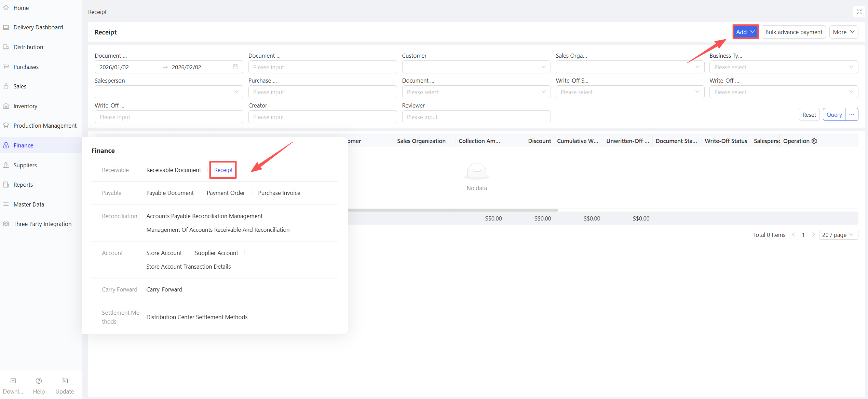Click the calendar icon in date range
This screenshot has height=399, width=868.
235,67
